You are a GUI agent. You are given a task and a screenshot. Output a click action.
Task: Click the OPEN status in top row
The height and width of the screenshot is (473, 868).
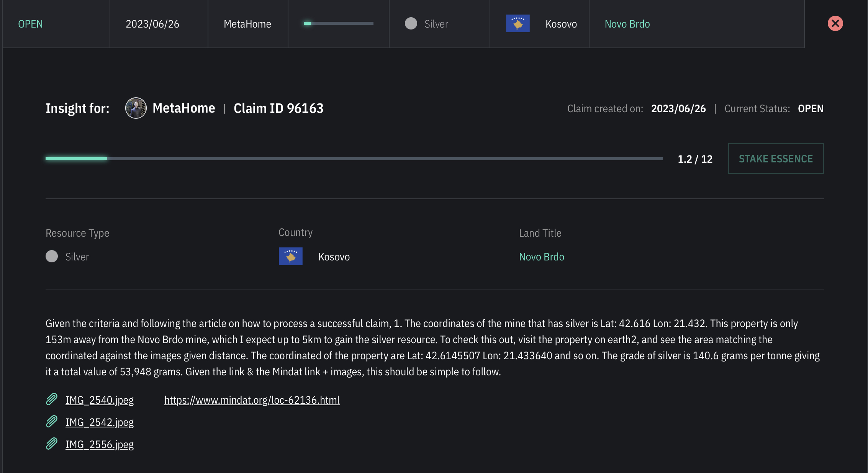click(30, 24)
